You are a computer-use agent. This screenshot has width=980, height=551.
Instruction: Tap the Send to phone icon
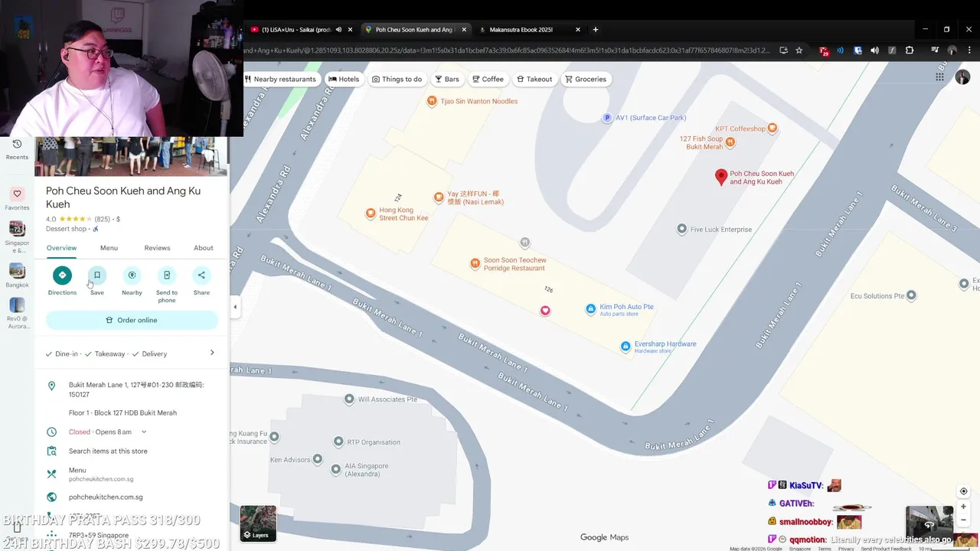coord(167,275)
